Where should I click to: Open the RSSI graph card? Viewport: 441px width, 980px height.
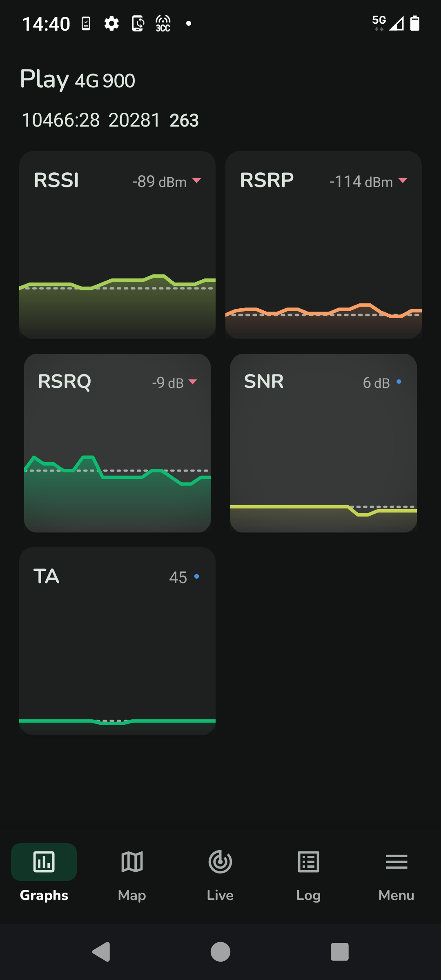tap(117, 245)
